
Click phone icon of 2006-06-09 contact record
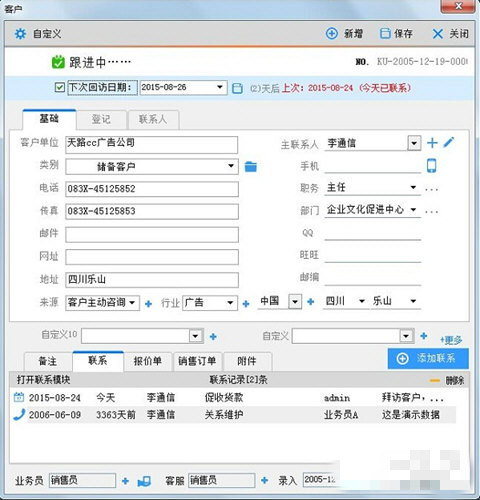[x=19, y=415]
